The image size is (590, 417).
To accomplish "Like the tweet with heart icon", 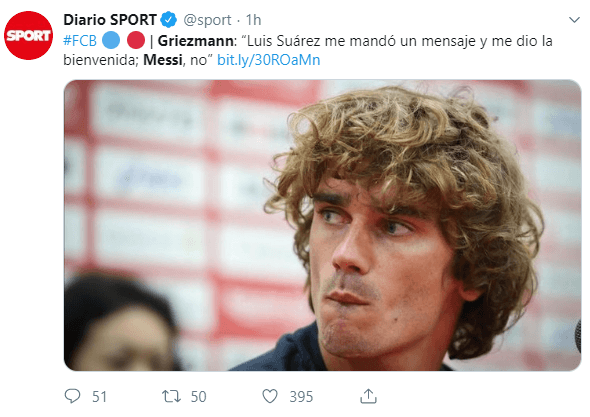I will coord(270,396).
